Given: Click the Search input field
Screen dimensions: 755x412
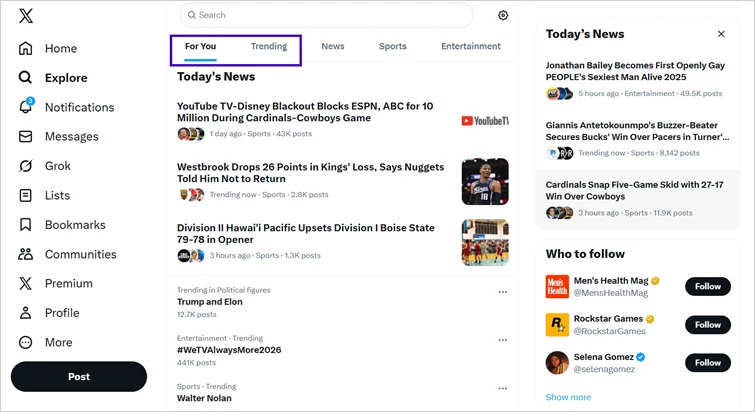Looking at the screenshot, I should pos(326,15).
